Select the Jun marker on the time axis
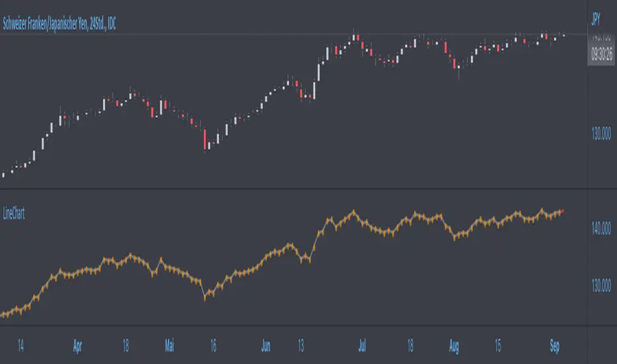617x364 pixels. [x=265, y=346]
